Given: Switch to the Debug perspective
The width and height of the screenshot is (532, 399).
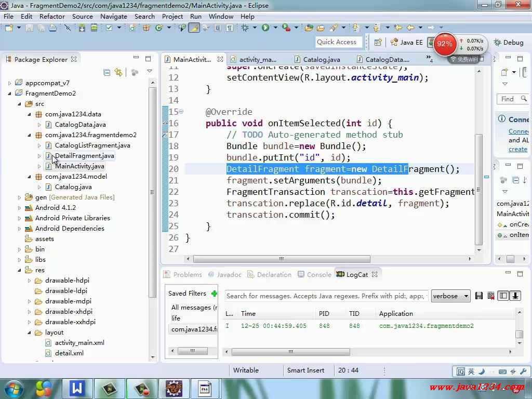Looking at the screenshot, I should point(509,43).
